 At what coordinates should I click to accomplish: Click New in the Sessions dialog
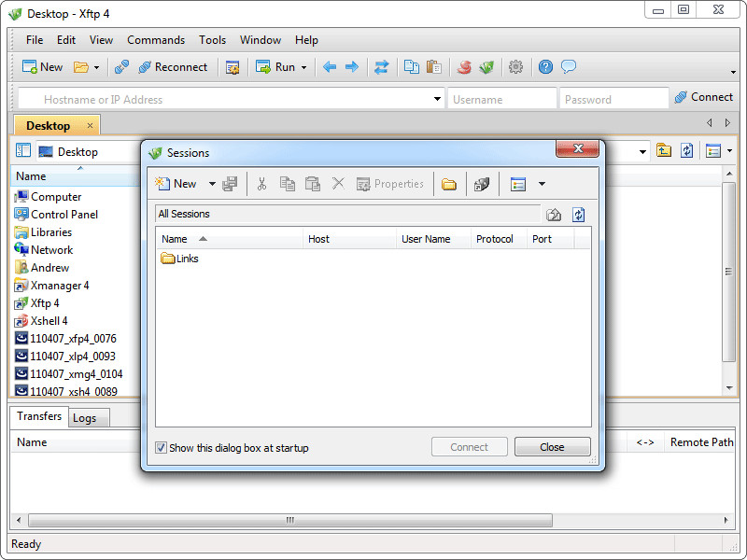tap(176, 184)
